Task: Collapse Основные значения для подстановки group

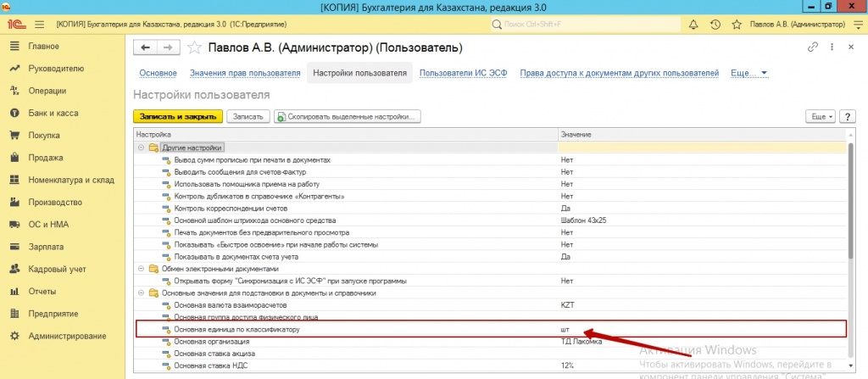Action: 141,293
